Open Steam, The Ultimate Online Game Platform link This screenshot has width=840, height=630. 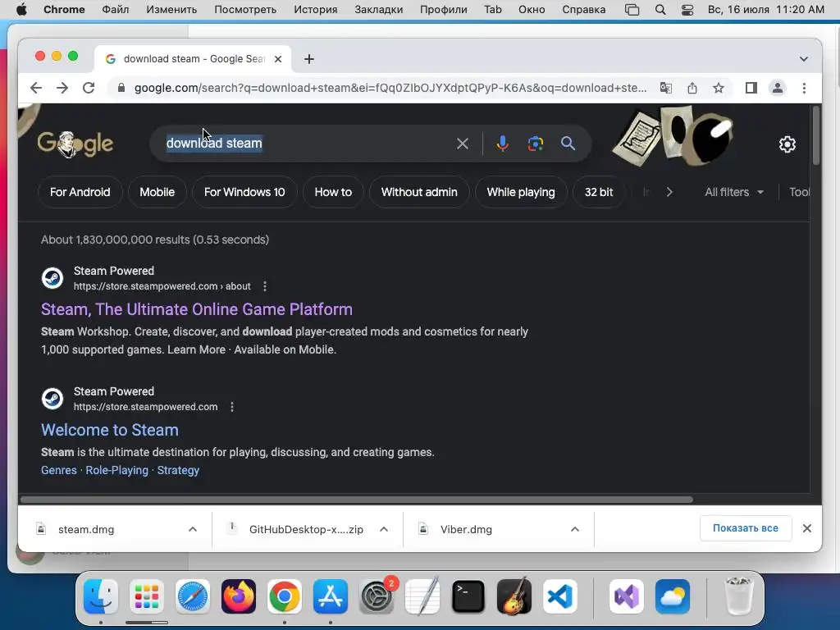(197, 309)
